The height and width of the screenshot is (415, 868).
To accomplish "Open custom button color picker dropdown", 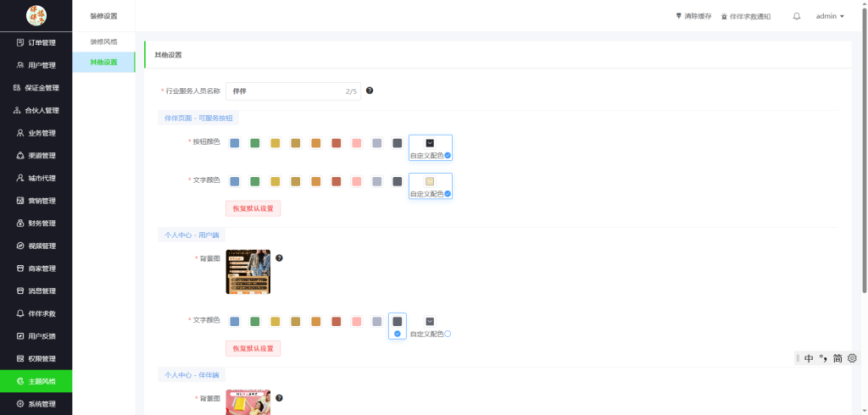I will point(430,143).
